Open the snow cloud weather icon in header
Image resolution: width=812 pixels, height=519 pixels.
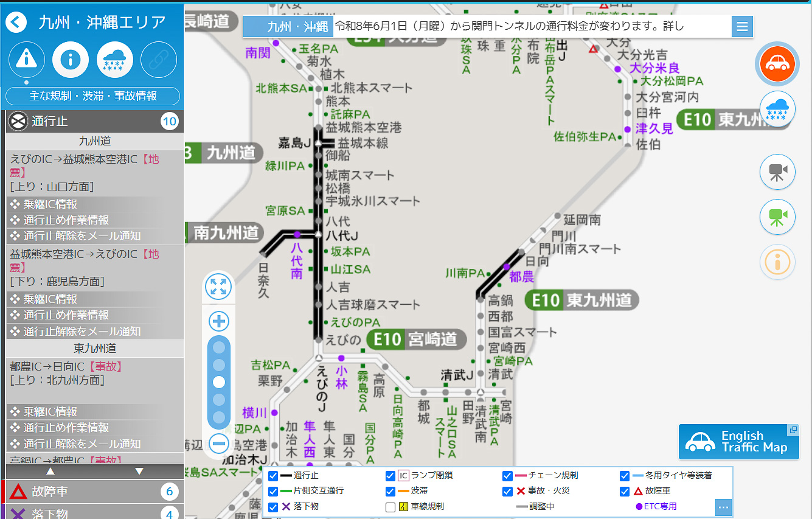click(x=114, y=60)
